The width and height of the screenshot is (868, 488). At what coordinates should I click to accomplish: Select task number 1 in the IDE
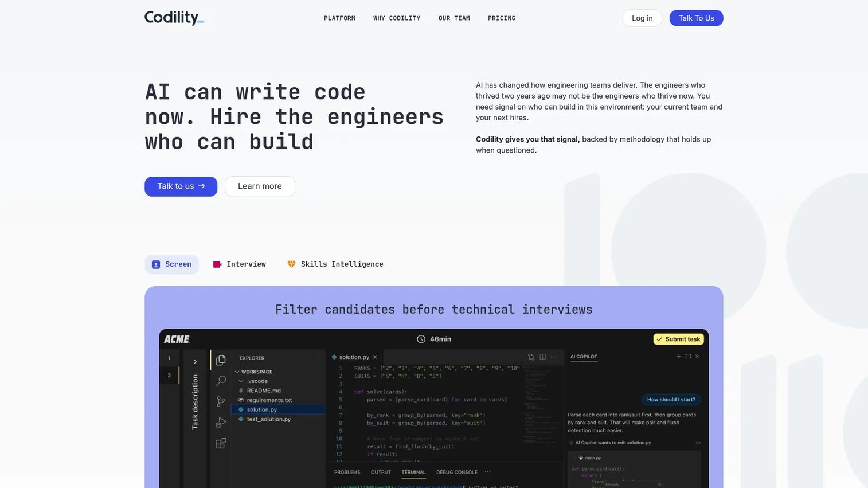click(x=169, y=358)
